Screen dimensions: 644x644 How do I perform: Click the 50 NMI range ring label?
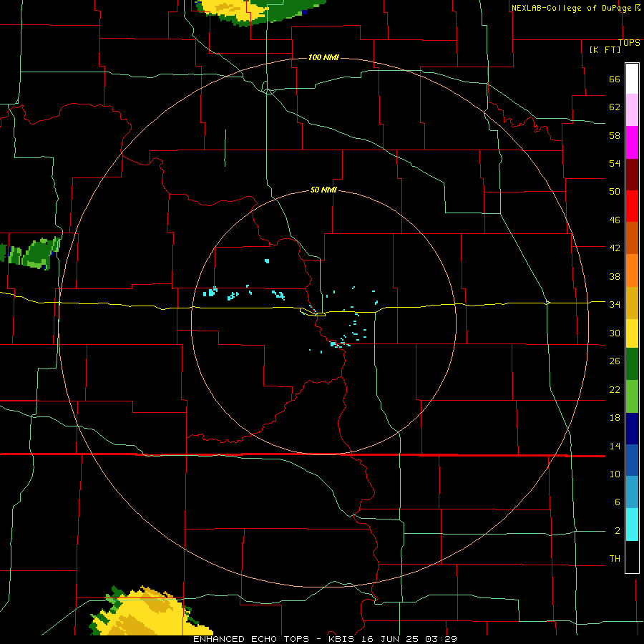[x=323, y=190]
